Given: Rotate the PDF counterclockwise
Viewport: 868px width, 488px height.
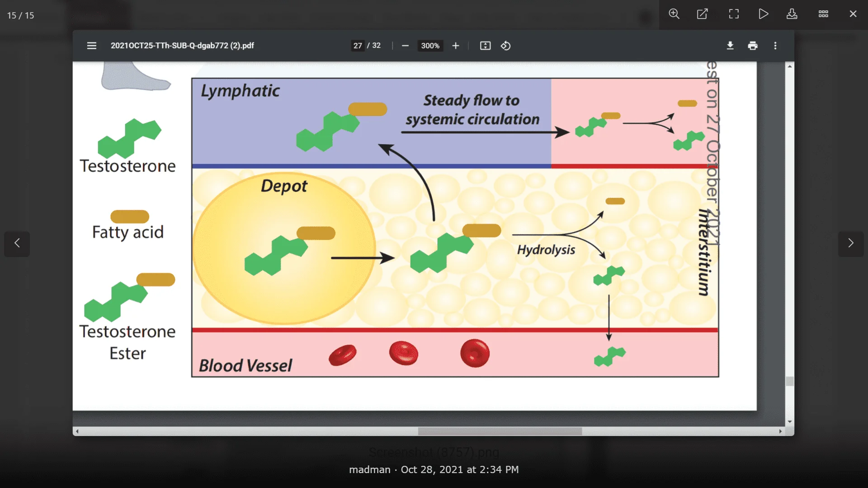Looking at the screenshot, I should pyautogui.click(x=506, y=46).
